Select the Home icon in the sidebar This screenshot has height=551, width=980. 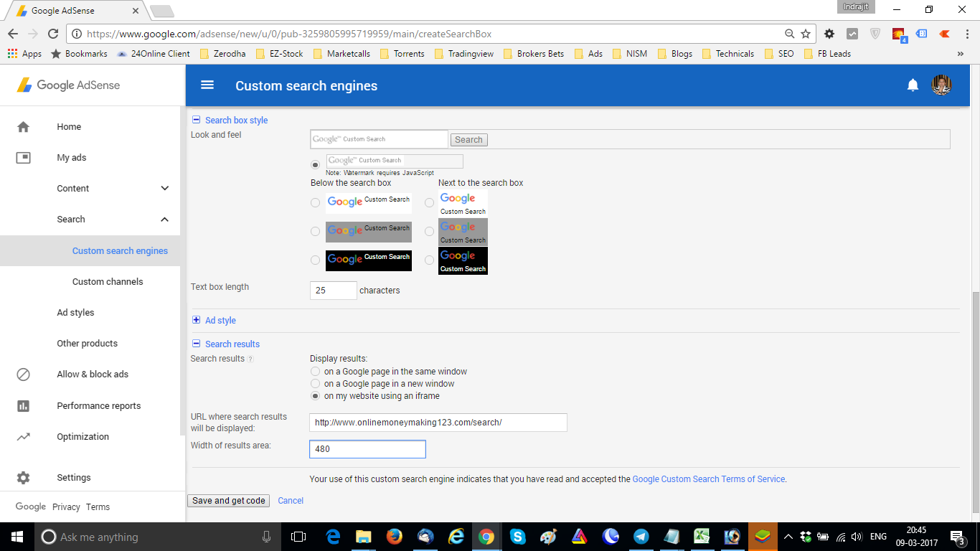[24, 126]
